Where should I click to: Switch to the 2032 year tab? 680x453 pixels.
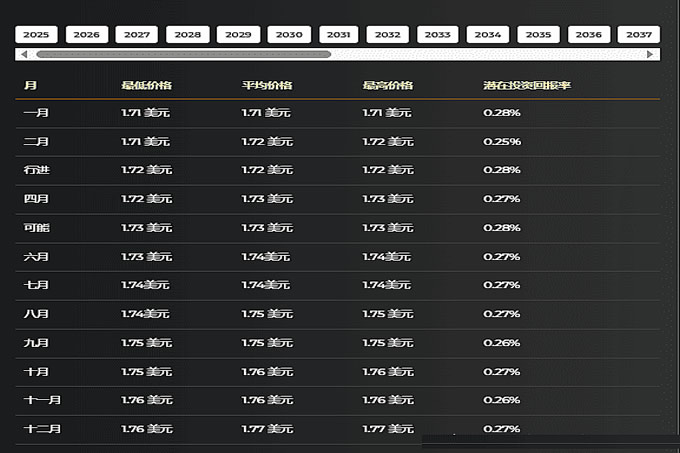(388, 35)
